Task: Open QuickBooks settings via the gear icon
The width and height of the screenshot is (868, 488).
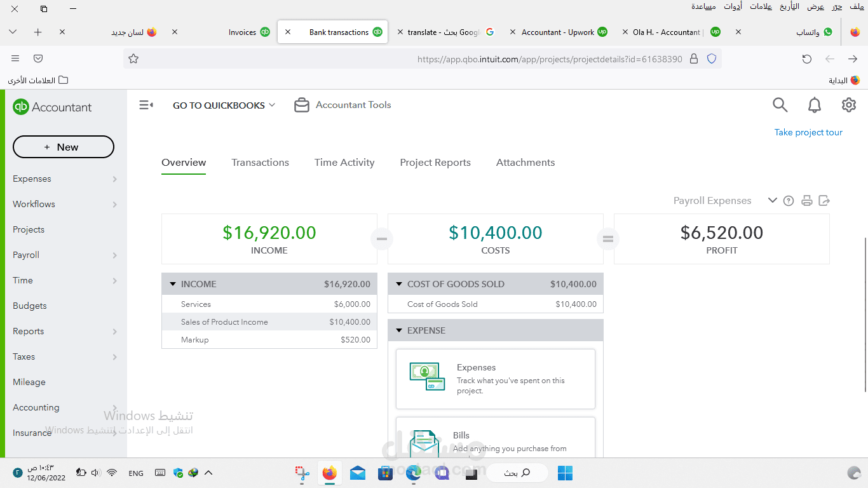Action: coord(849,105)
